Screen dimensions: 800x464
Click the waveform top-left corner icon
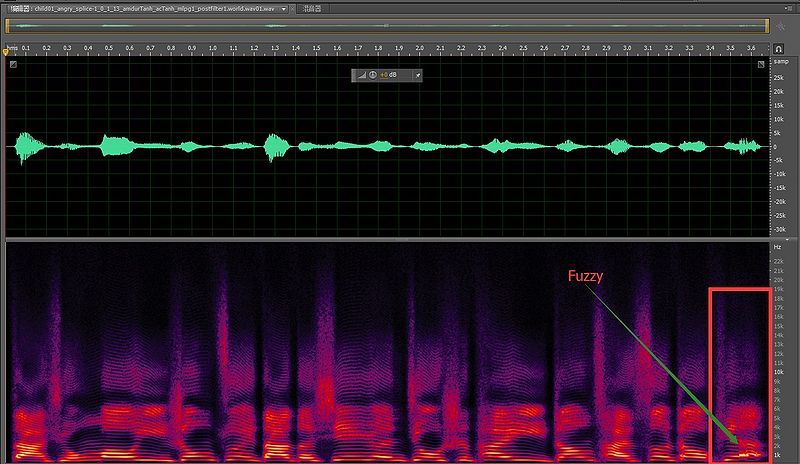point(13,64)
